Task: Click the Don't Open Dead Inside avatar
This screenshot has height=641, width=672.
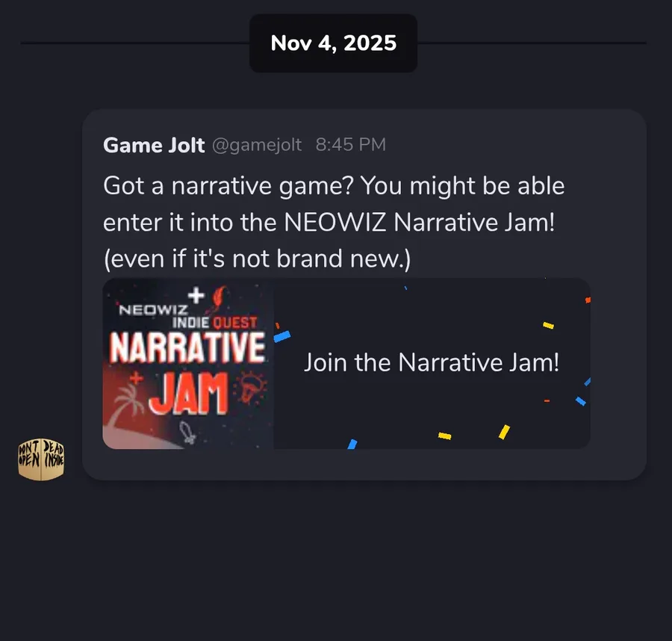Action: [x=41, y=459]
